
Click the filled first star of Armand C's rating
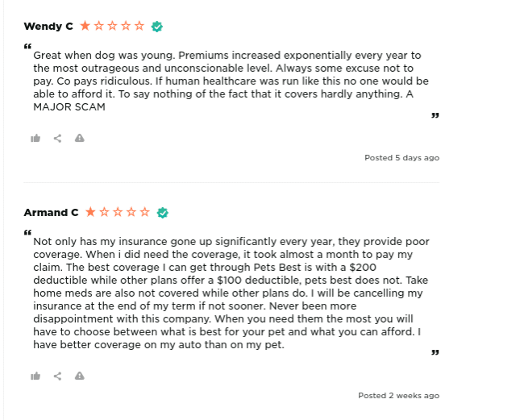90,212
